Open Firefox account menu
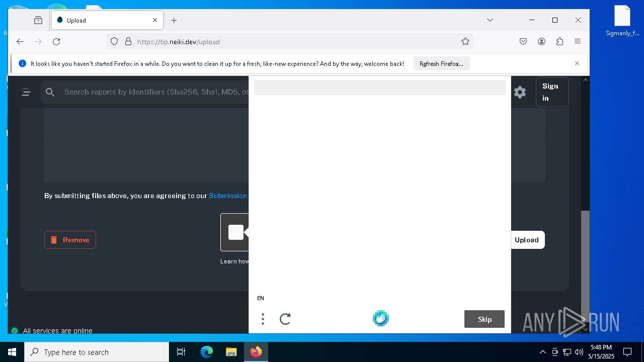Screen dimensions: 644x362 [x=541, y=42]
